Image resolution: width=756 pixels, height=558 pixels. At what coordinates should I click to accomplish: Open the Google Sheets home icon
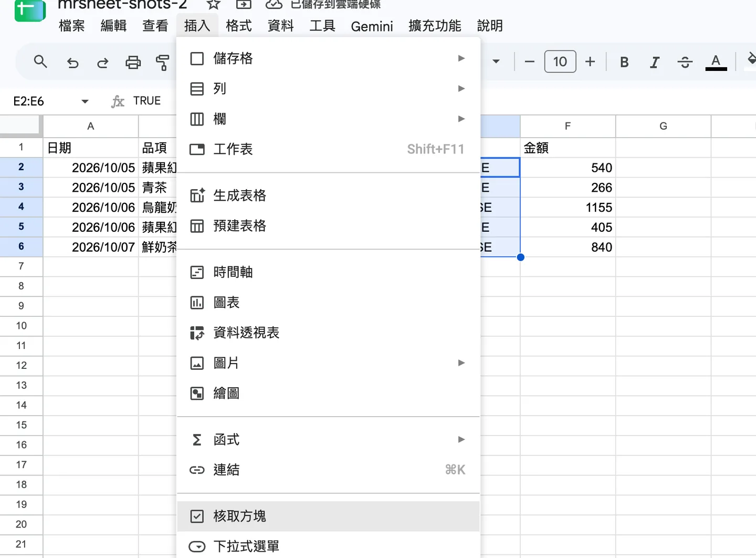[x=30, y=10]
